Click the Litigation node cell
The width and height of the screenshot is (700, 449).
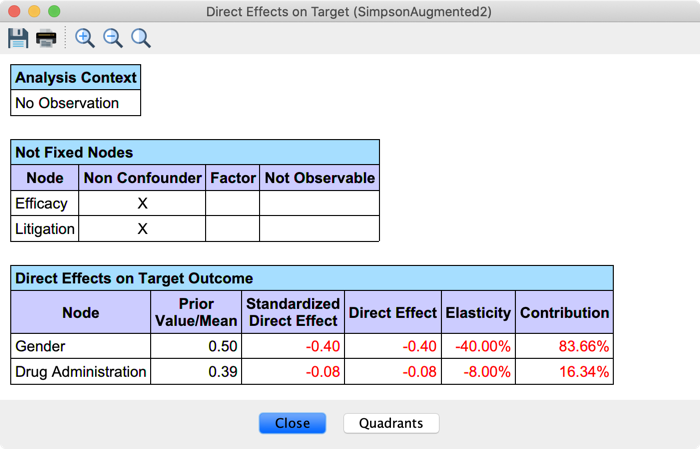pyautogui.click(x=45, y=229)
